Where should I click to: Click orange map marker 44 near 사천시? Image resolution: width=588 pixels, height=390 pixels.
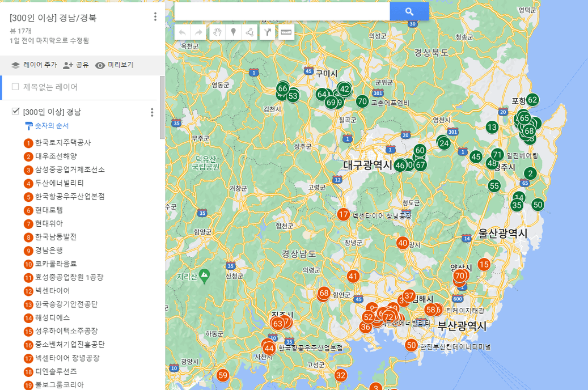pos(269,349)
